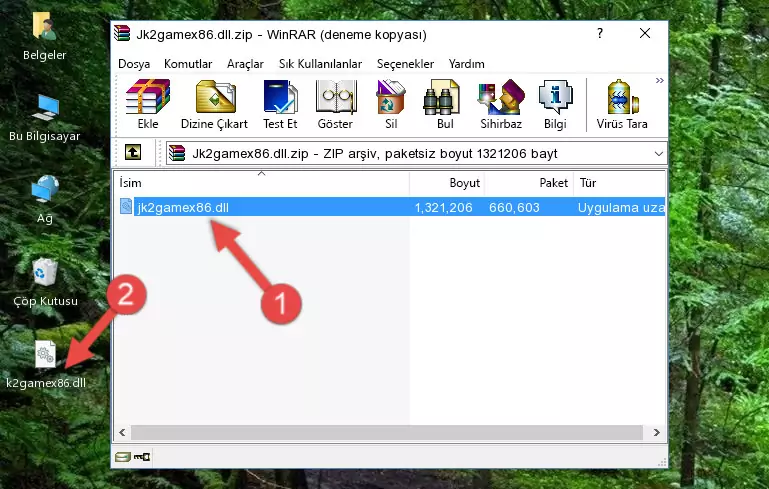Show archive info with Bilgi icon
Screen dimensions: 769x489
[x=555, y=104]
